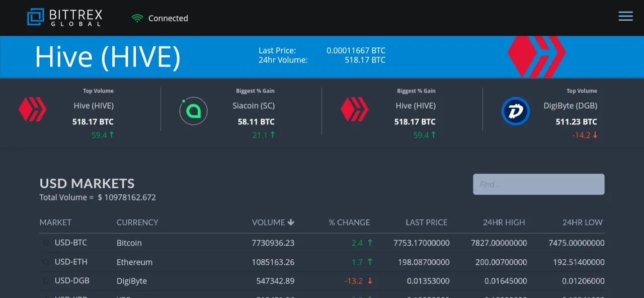Click 24hr high 200.00700000
Screen dimensions: 644x298
click(x=502, y=262)
